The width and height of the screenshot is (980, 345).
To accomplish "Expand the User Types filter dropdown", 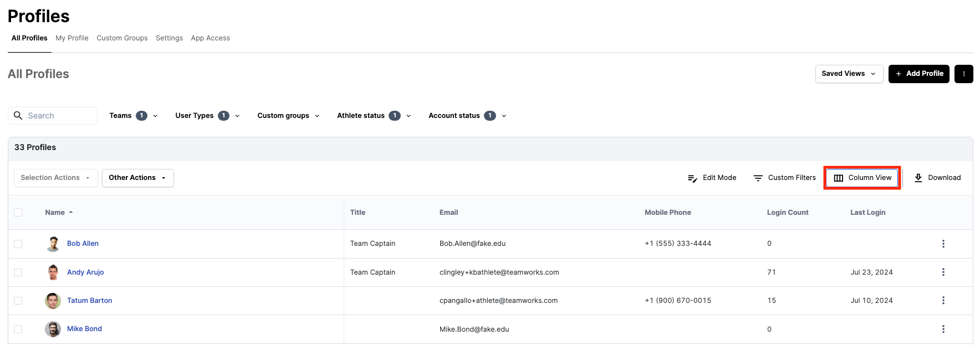I will tap(207, 116).
